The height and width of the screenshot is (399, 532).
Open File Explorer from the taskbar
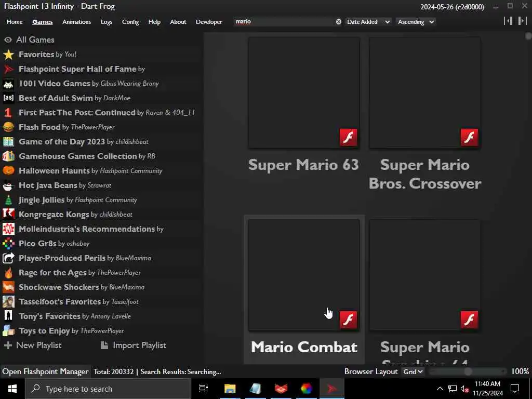[230, 389]
